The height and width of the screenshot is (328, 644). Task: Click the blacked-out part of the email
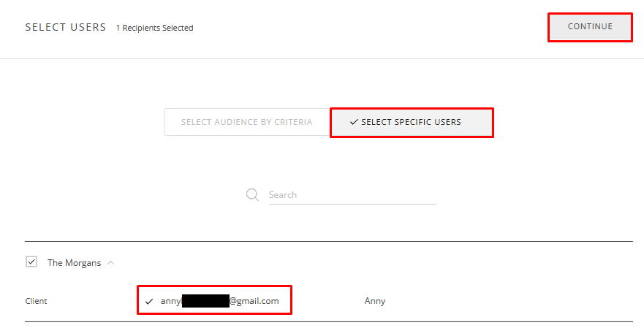point(205,301)
